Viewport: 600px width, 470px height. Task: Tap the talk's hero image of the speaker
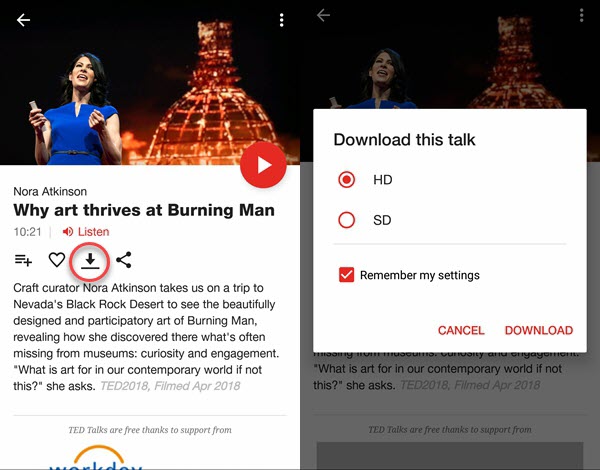point(149,82)
